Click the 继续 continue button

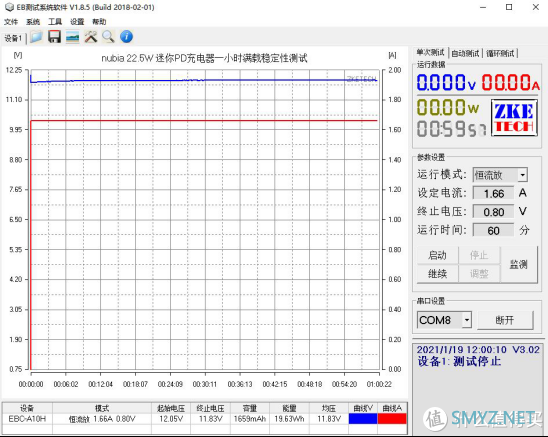[438, 273]
